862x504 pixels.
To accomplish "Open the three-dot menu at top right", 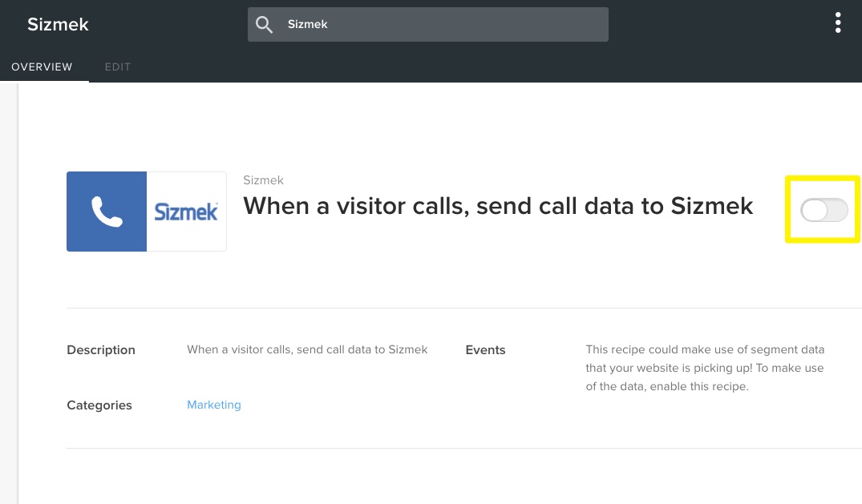I will tap(837, 23).
